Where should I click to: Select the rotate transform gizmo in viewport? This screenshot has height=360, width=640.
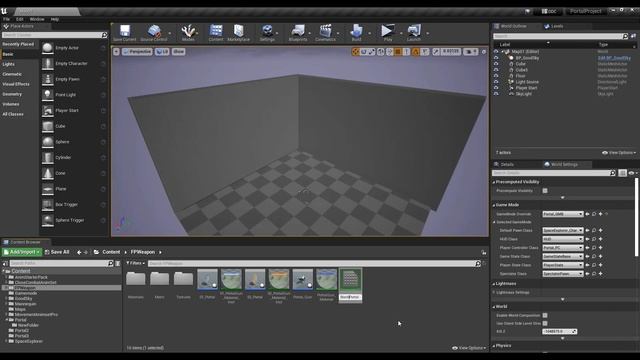pos(363,52)
